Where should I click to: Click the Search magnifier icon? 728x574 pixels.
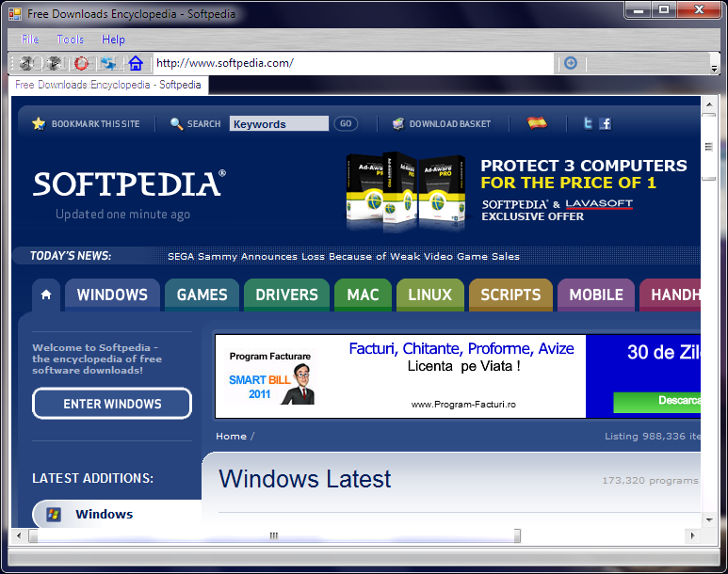pyautogui.click(x=176, y=124)
